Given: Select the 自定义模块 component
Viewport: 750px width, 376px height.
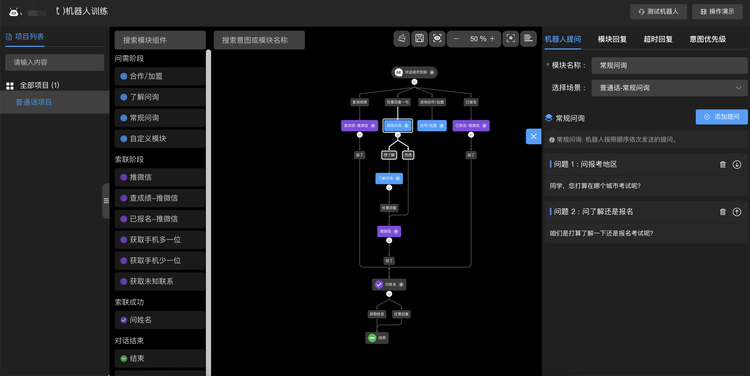Looking at the screenshot, I should click(160, 139).
